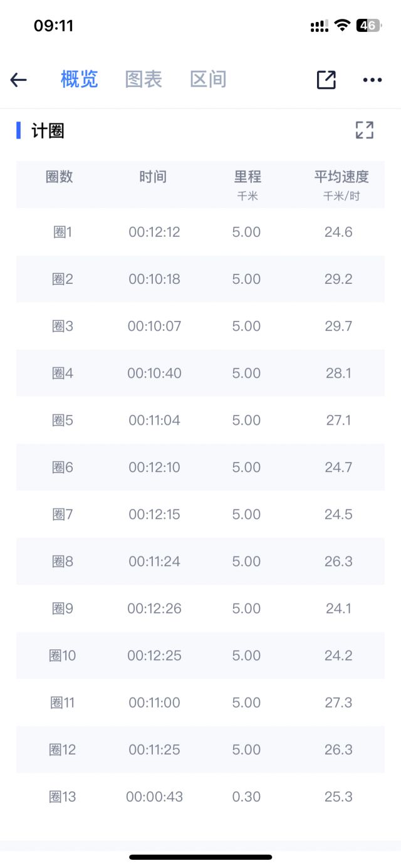Select the 圈3 row with 00:10:07
Viewport: 401px width, 868px height.
tap(200, 326)
